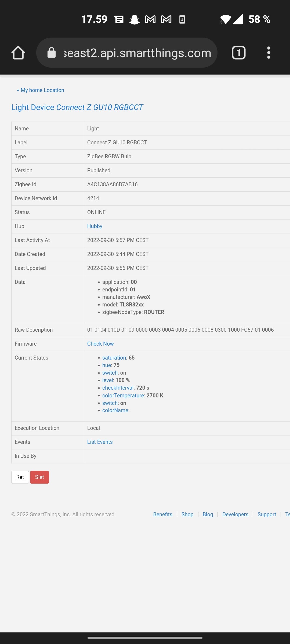
Task: Tap the Snapchat notification icon
Action: 134,19
